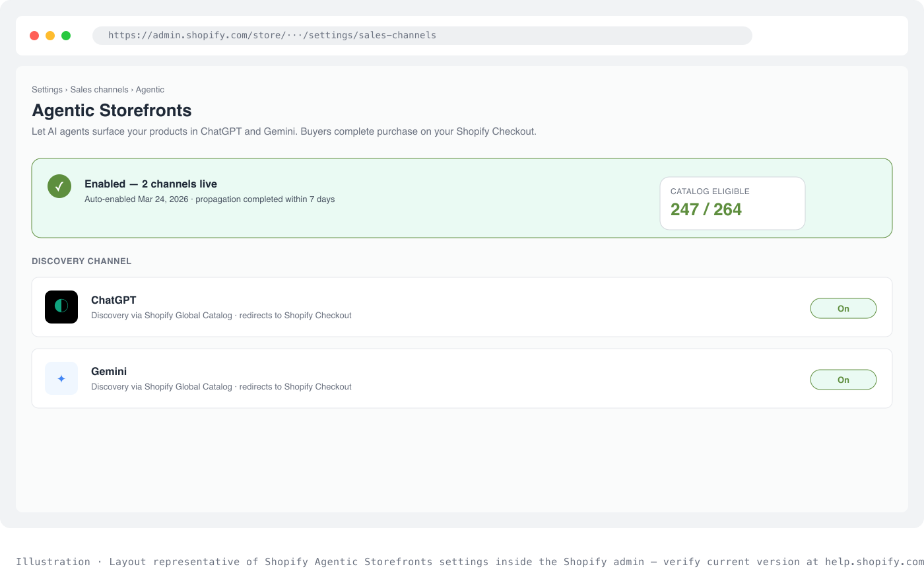This screenshot has width=924, height=581.
Task: Click the Catalog Eligible 247 / 264 card
Action: (733, 203)
